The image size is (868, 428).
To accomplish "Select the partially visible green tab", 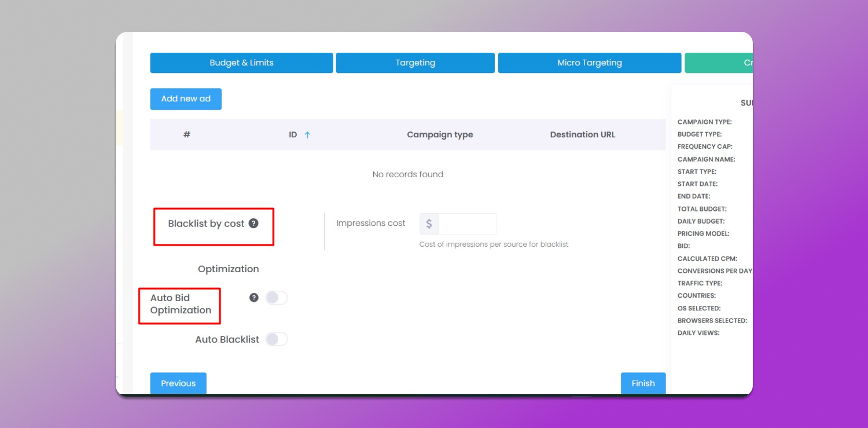I will pos(718,63).
